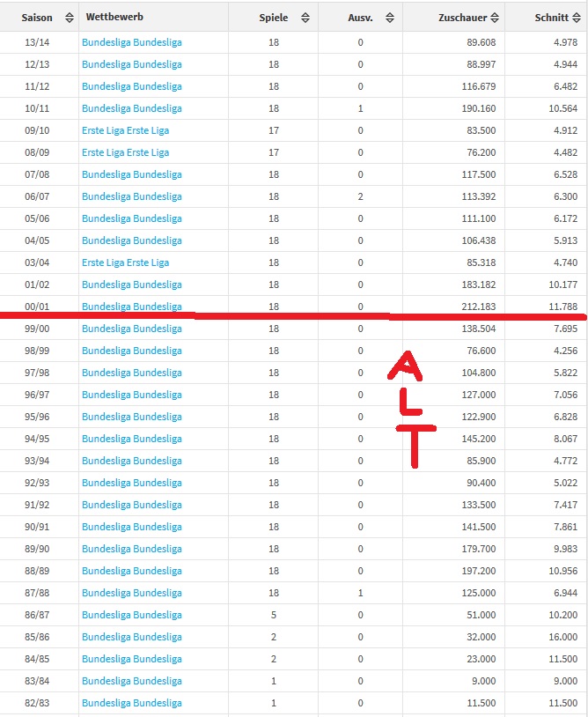Image resolution: width=588 pixels, height=717 pixels.
Task: Sort by Zuschauer column arrows
Action: pyautogui.click(x=495, y=18)
